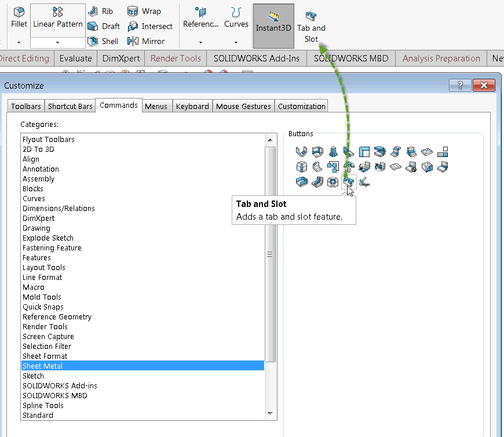The image size is (504, 437).
Task: Click the No Bends button icon
Action: tap(411, 167)
